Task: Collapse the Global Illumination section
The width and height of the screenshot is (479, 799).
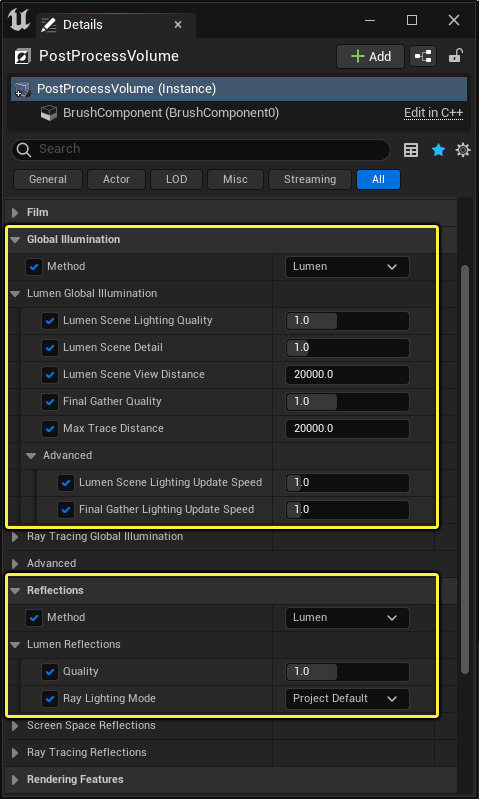Action: point(15,239)
